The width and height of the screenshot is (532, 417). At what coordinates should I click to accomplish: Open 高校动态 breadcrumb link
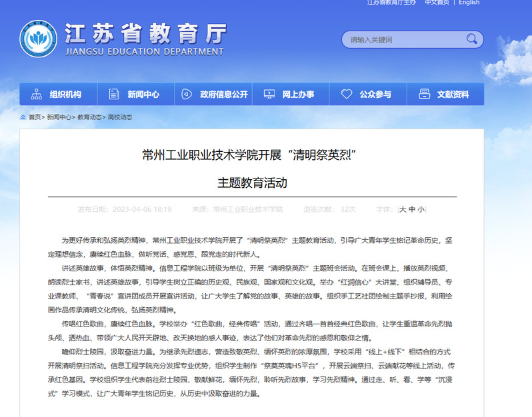coord(120,117)
